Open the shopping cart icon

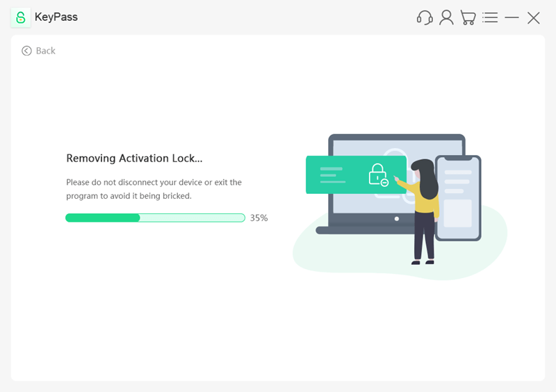click(x=468, y=17)
